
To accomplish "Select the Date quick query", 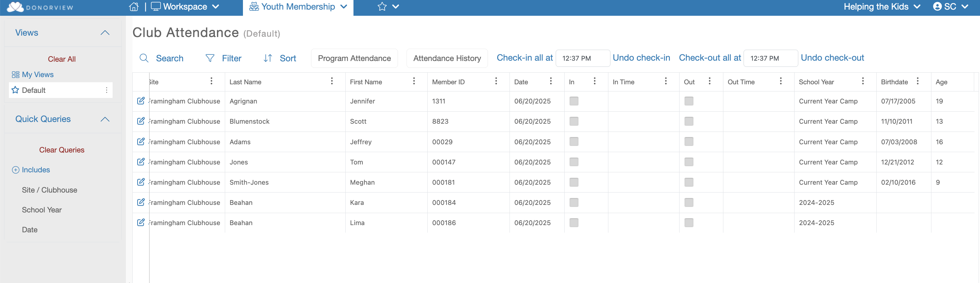I will pyautogui.click(x=30, y=230).
